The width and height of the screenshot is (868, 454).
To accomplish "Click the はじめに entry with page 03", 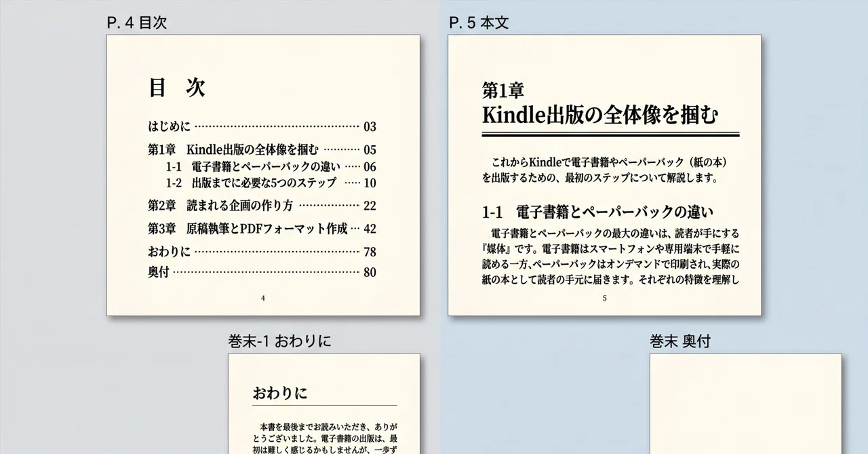I will (x=262, y=126).
